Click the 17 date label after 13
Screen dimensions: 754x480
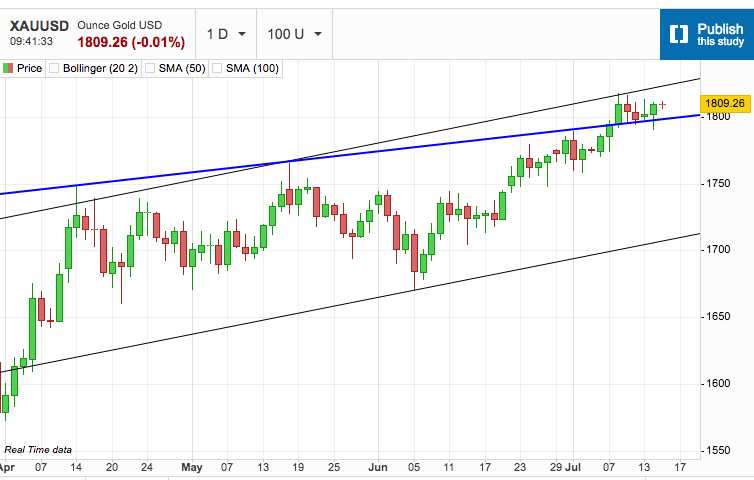click(x=679, y=467)
